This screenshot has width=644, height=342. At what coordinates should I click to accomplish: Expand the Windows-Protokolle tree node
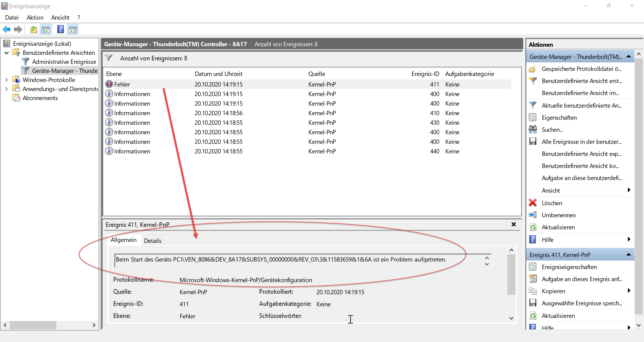click(x=7, y=80)
